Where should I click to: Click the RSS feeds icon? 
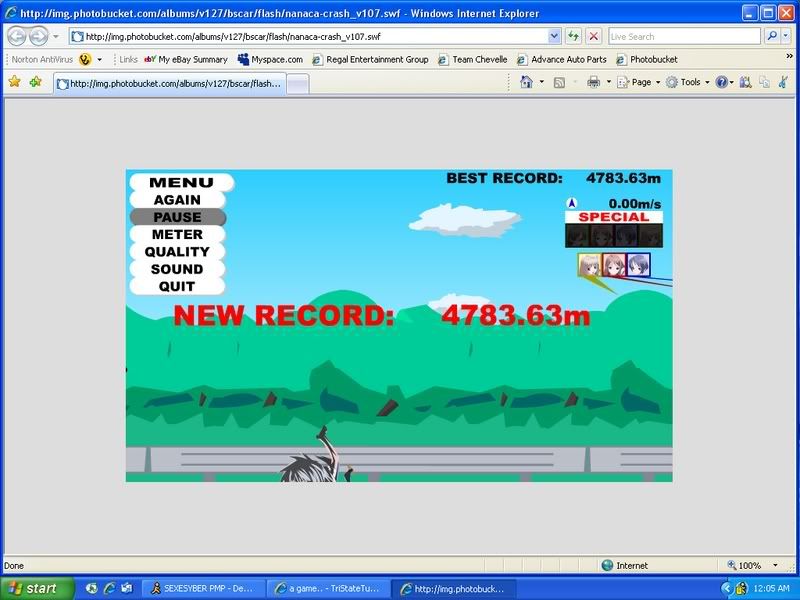point(561,82)
